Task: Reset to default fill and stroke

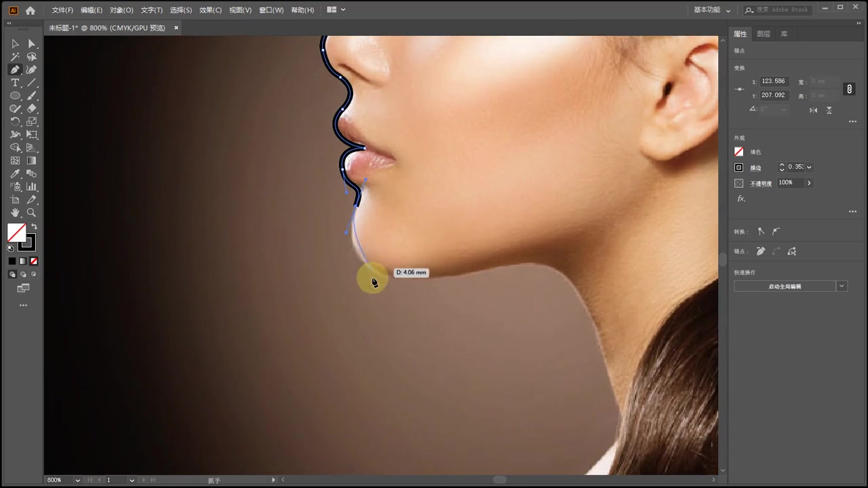Action: click(10, 248)
